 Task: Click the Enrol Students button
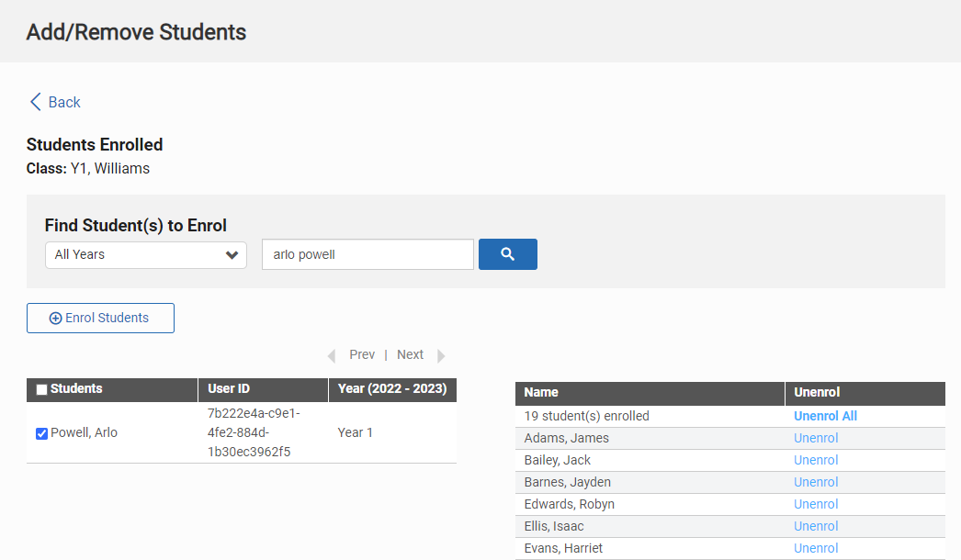point(100,318)
